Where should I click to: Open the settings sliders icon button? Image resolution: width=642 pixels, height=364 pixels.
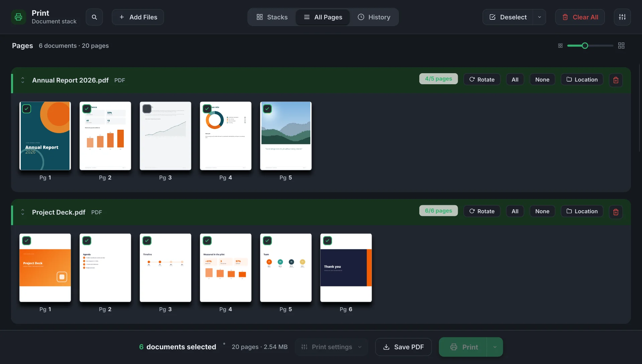622,17
